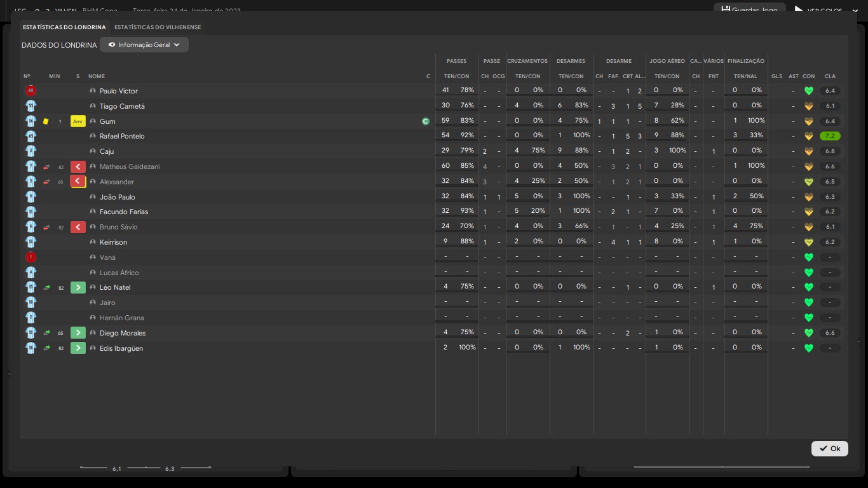Click the person icon beside Caju
The image size is (868, 488).
coord(93,151)
